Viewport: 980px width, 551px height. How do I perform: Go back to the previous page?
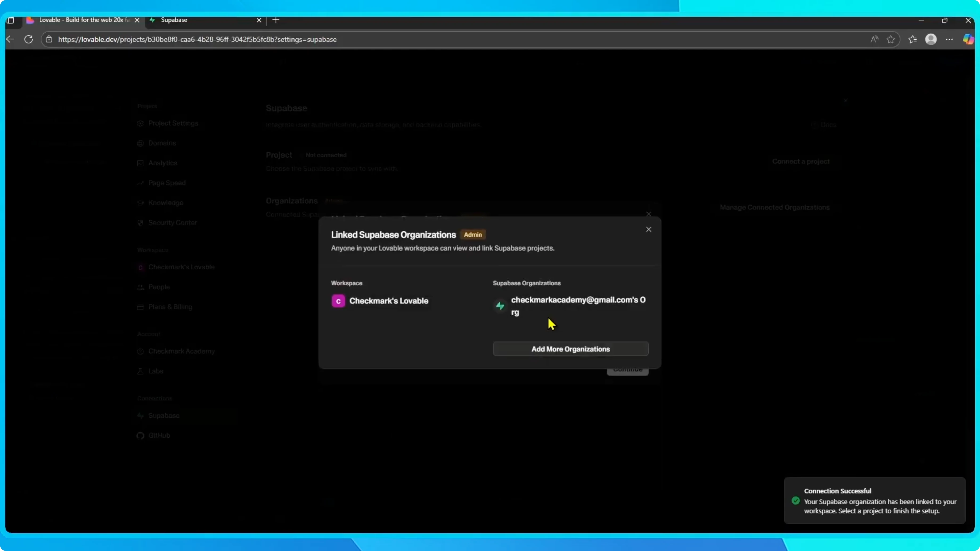(x=10, y=39)
